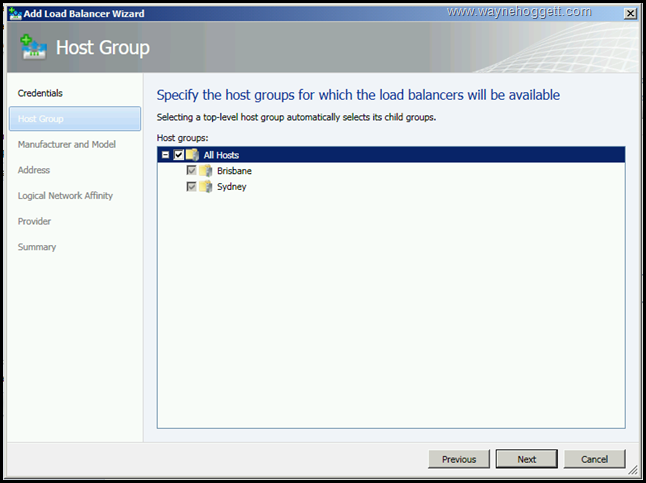Go to Logical Network Affinity step
646x483 pixels.
pyautogui.click(x=65, y=196)
